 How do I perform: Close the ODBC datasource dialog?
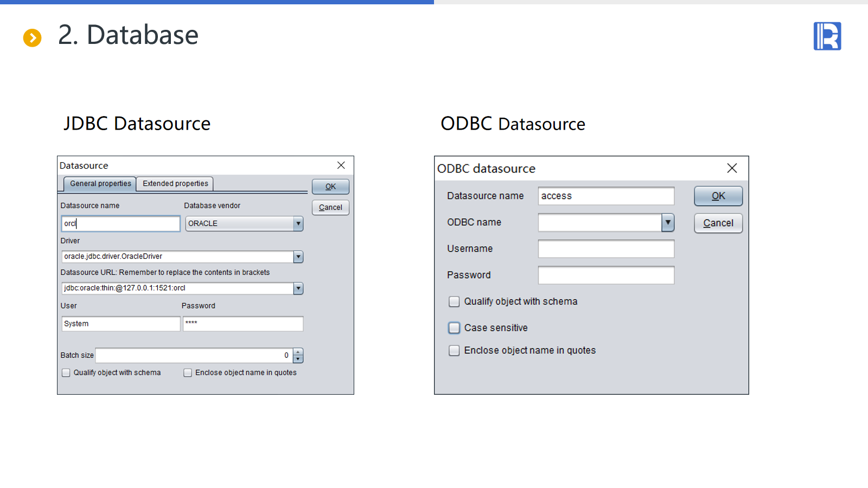coord(732,169)
